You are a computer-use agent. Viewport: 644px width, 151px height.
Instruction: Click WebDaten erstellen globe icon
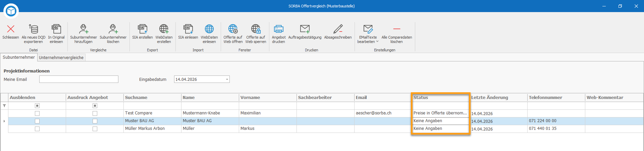[164, 29]
